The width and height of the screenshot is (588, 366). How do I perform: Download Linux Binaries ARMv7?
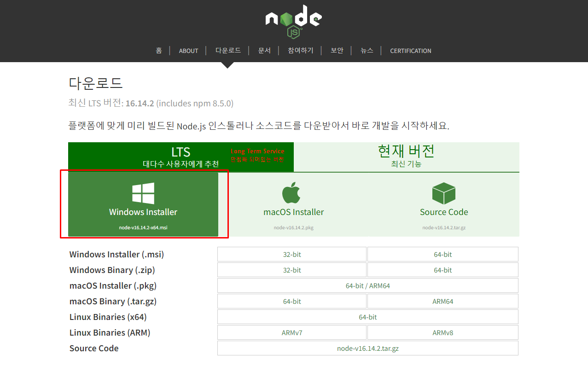point(292,332)
